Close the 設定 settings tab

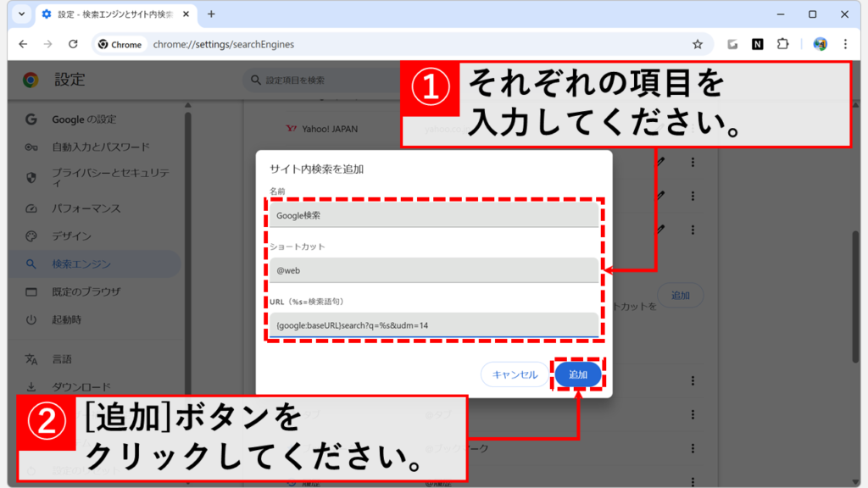(x=186, y=14)
